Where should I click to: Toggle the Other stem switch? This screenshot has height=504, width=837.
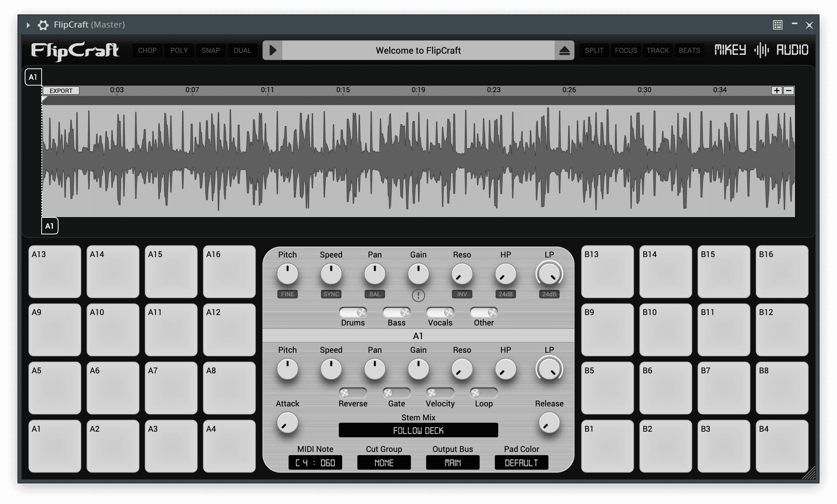coord(483,312)
